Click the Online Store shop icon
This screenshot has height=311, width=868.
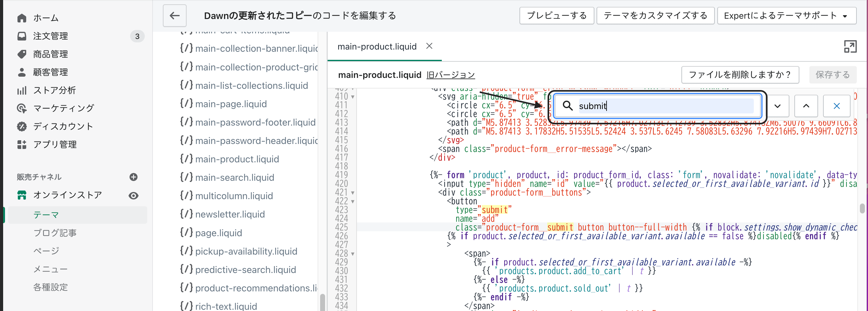[22, 195]
